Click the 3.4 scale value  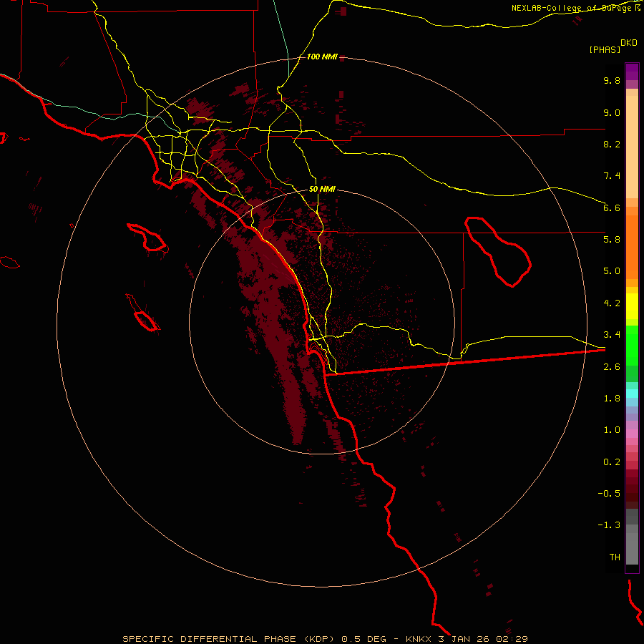pos(612,335)
